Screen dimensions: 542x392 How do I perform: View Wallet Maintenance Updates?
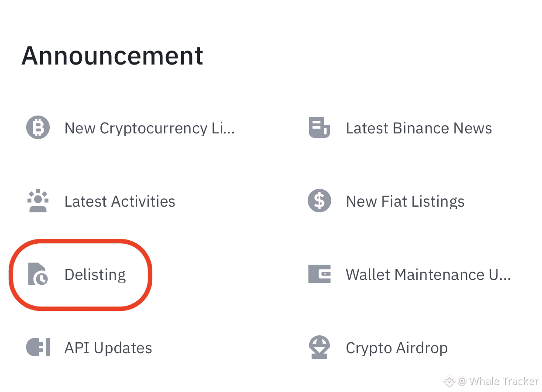[428, 274]
